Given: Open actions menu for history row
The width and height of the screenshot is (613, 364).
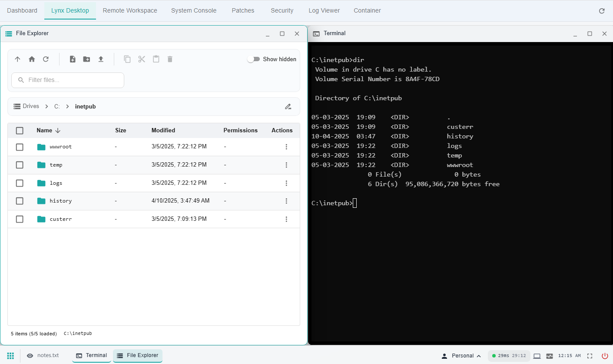Looking at the screenshot, I should (x=286, y=201).
